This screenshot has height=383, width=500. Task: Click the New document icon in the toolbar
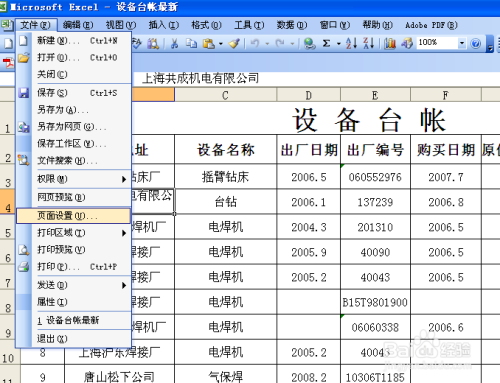pyautogui.click(x=8, y=43)
